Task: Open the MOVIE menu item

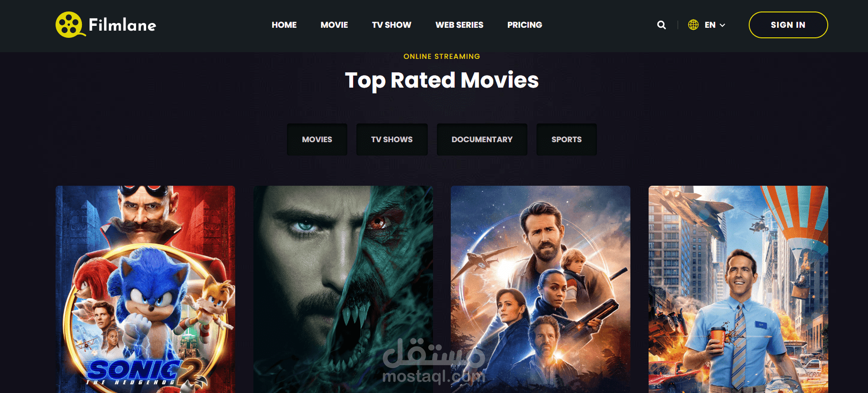Action: click(334, 25)
